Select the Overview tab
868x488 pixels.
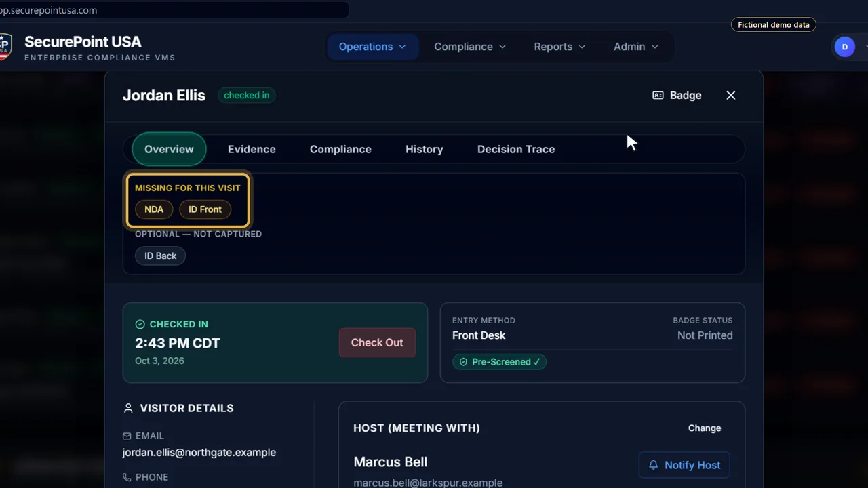click(169, 149)
